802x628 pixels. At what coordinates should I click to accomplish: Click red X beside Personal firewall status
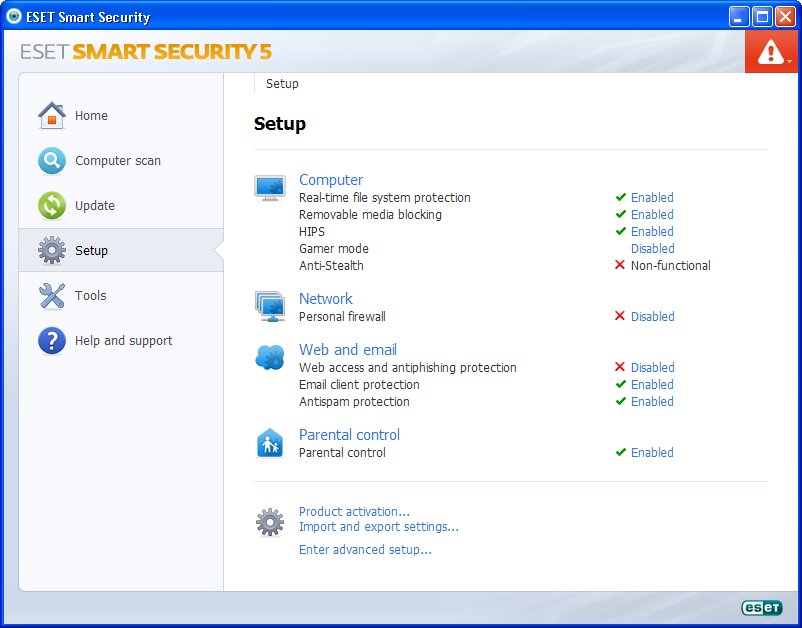(619, 316)
